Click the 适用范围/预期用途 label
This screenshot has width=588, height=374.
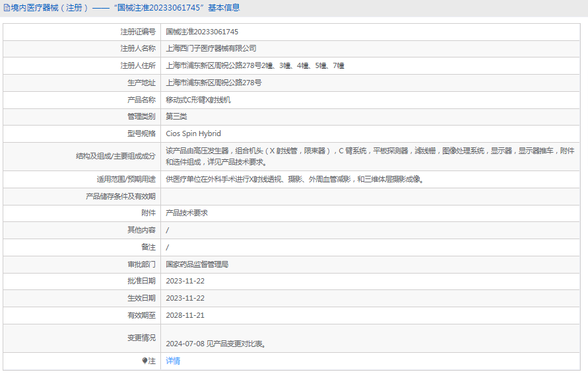point(126,179)
